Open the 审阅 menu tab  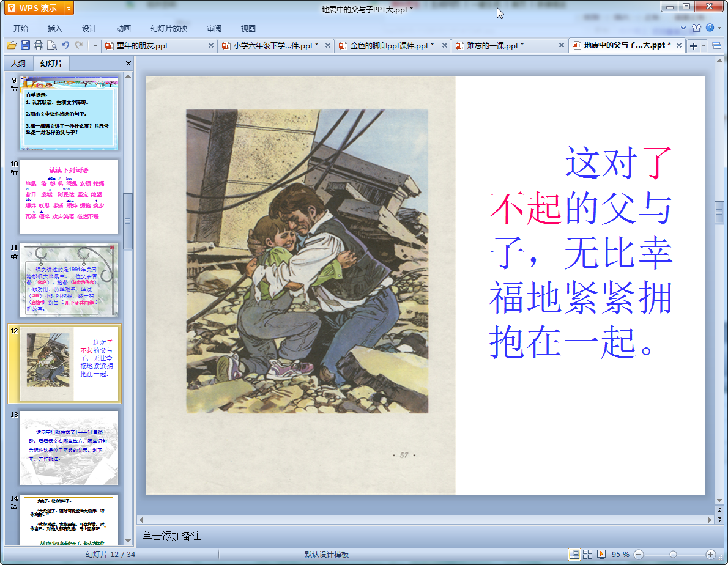(x=214, y=28)
